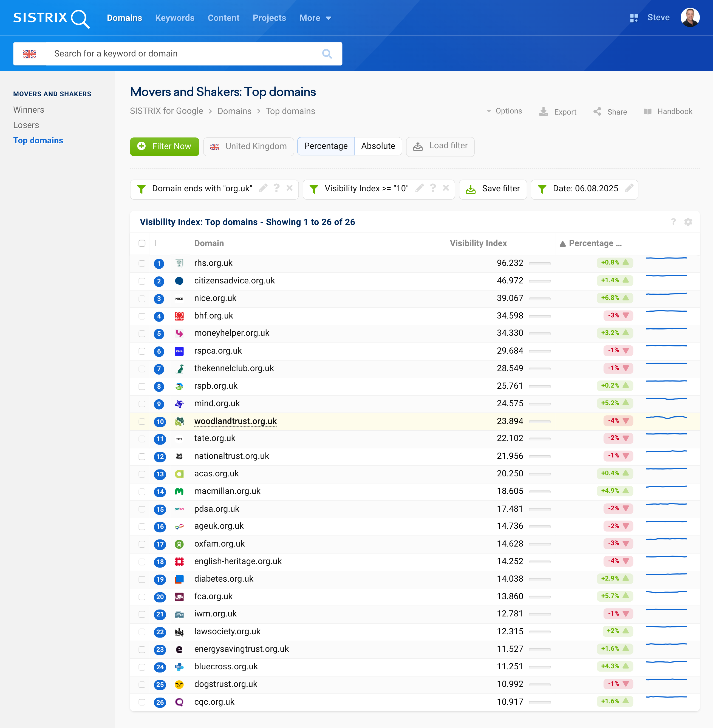
Task: Open Winners in sidebar
Action: (x=29, y=110)
